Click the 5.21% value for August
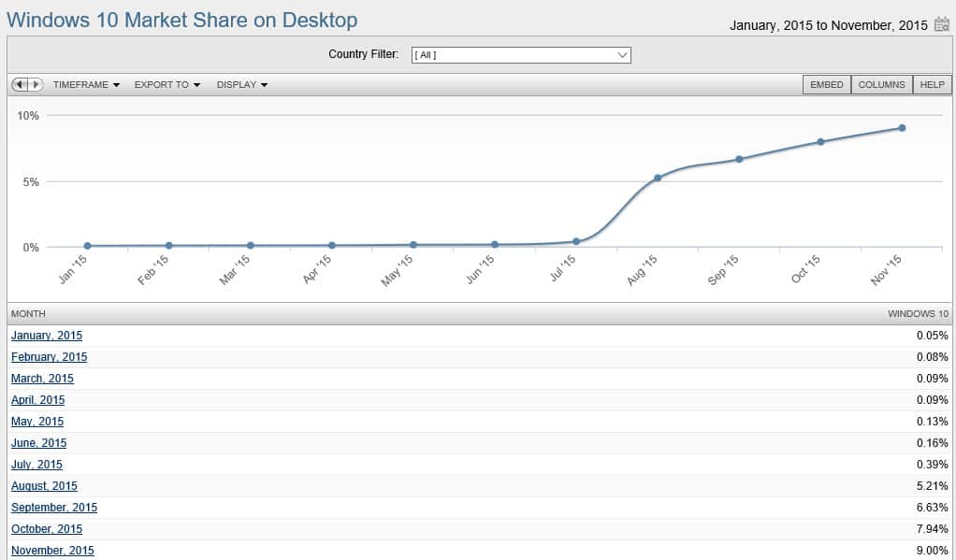The image size is (956, 560). (x=933, y=486)
